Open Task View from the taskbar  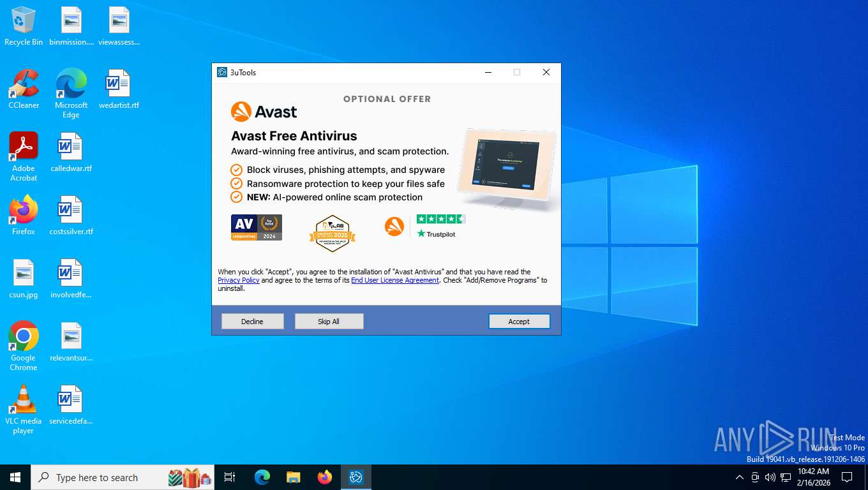[230, 477]
